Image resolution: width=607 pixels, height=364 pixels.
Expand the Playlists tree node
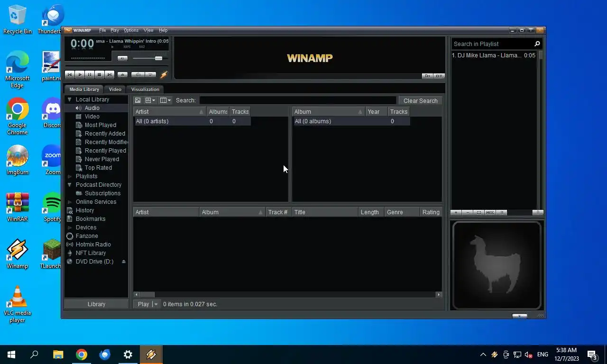click(x=70, y=176)
